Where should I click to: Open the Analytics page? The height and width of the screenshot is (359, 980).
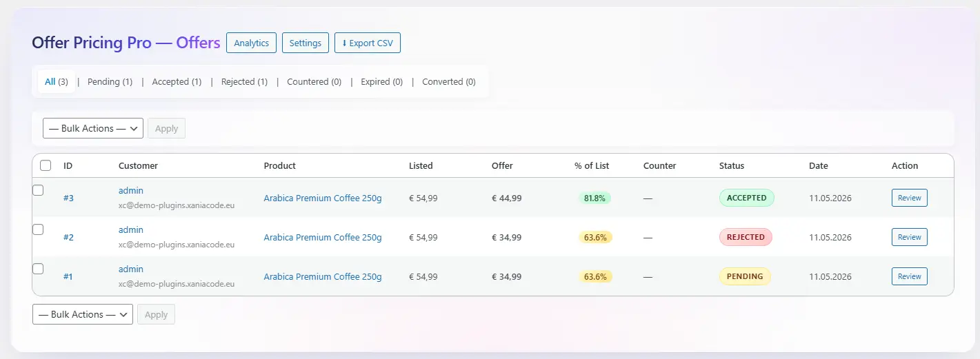pos(251,43)
